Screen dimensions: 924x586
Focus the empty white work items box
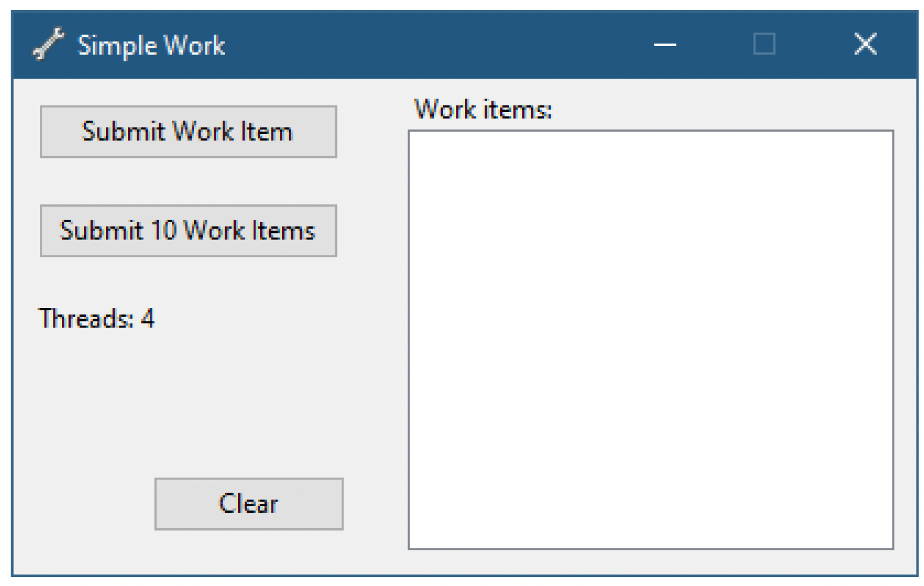(651, 339)
